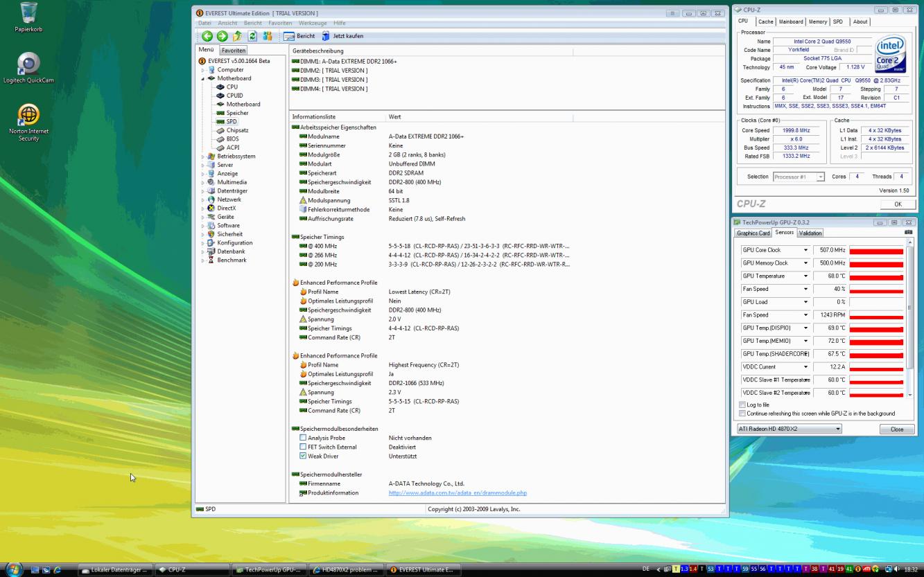
Task: Open Papierkorb recycle bin on desktop
Action: coord(29,17)
